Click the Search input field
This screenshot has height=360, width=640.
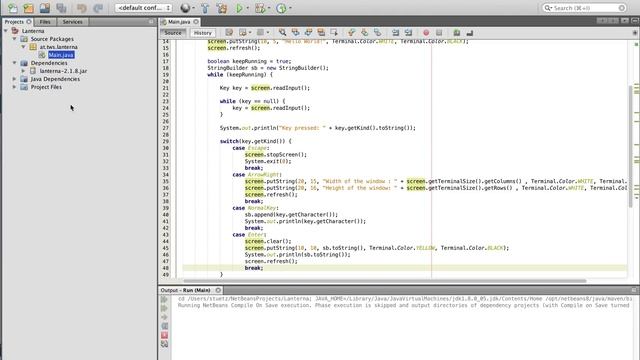click(x=584, y=8)
